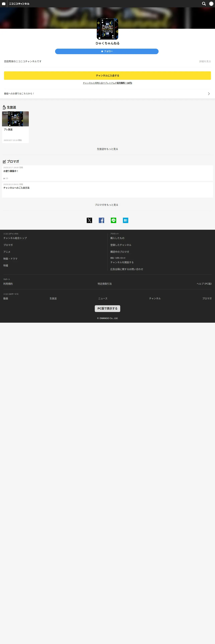The image size is (215, 644).
Task: Go to ブロマガ niconico service in footer
Action: [207, 298]
